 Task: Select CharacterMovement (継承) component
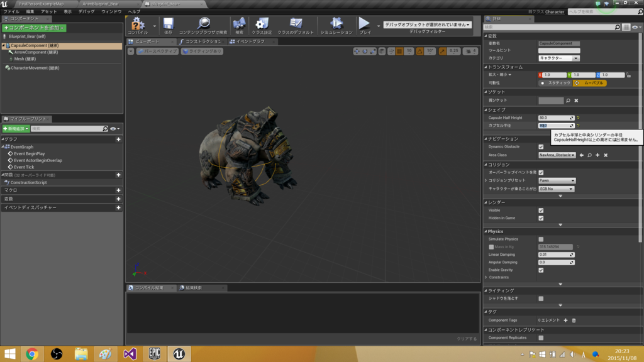click(35, 68)
